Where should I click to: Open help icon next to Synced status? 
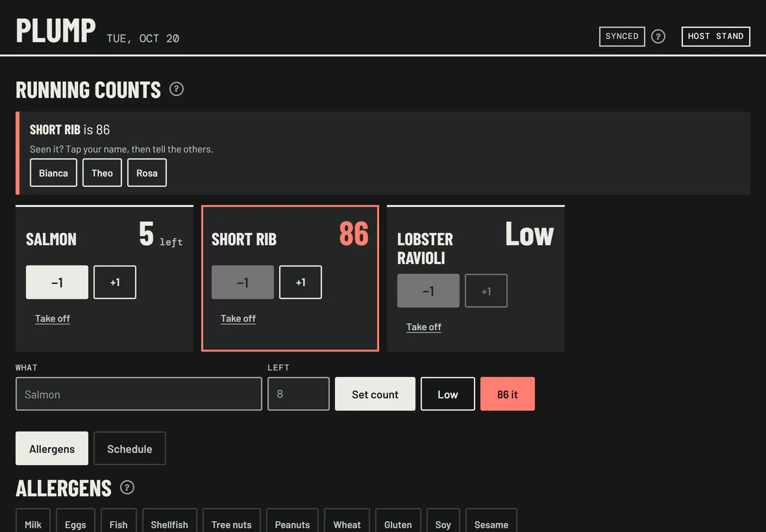[658, 36]
